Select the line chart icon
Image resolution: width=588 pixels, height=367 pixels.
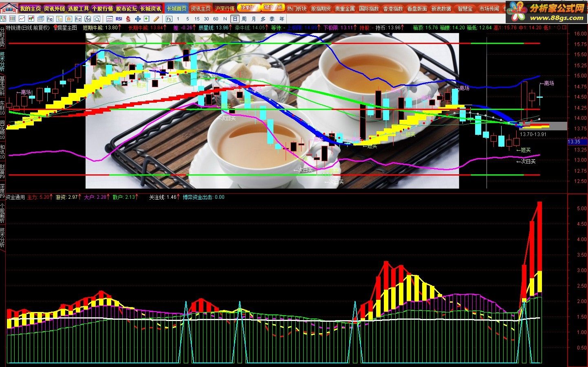(22, 19)
